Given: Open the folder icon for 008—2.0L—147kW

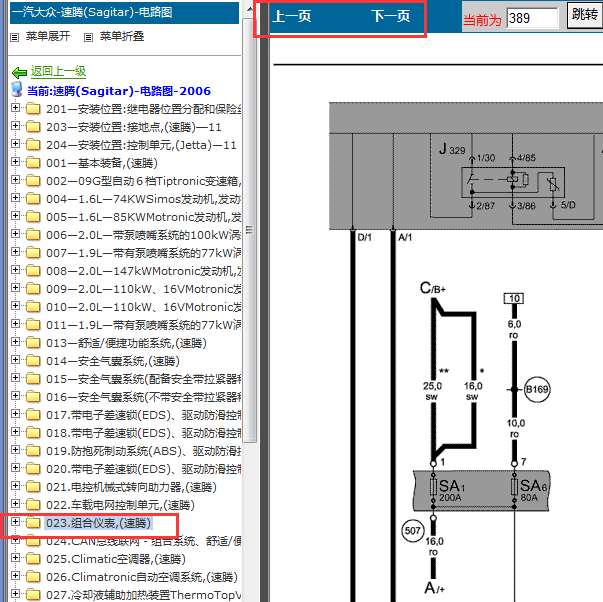Looking at the screenshot, I should coord(33,271).
